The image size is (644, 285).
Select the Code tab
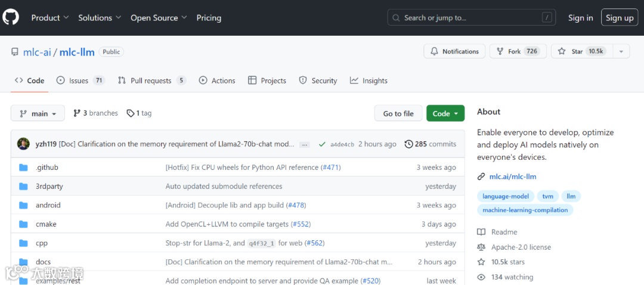pos(30,80)
